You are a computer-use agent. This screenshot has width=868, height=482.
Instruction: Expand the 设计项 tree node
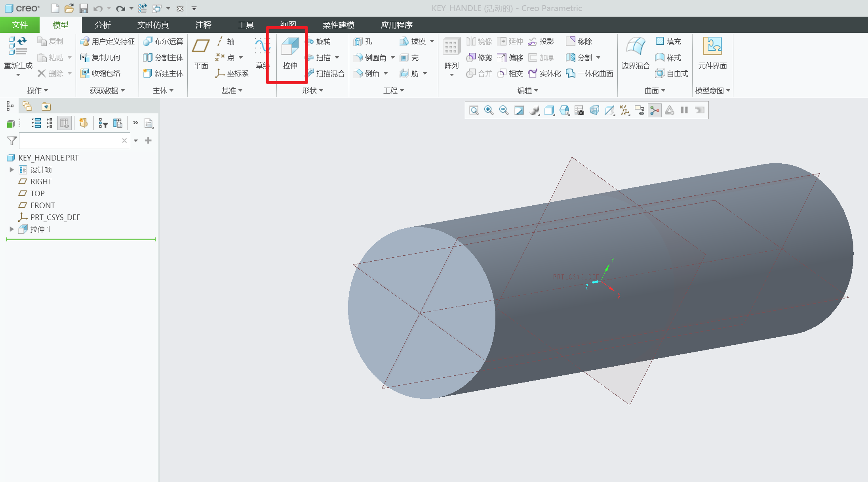[x=11, y=170]
